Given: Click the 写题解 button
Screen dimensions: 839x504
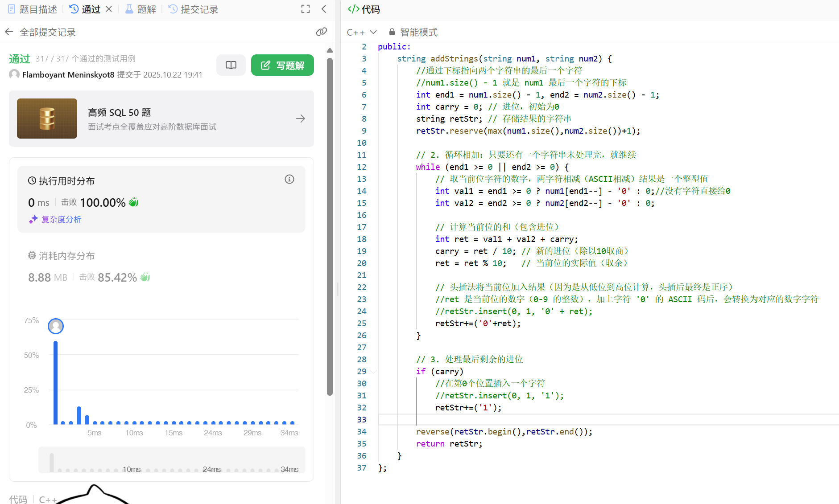Looking at the screenshot, I should [282, 65].
